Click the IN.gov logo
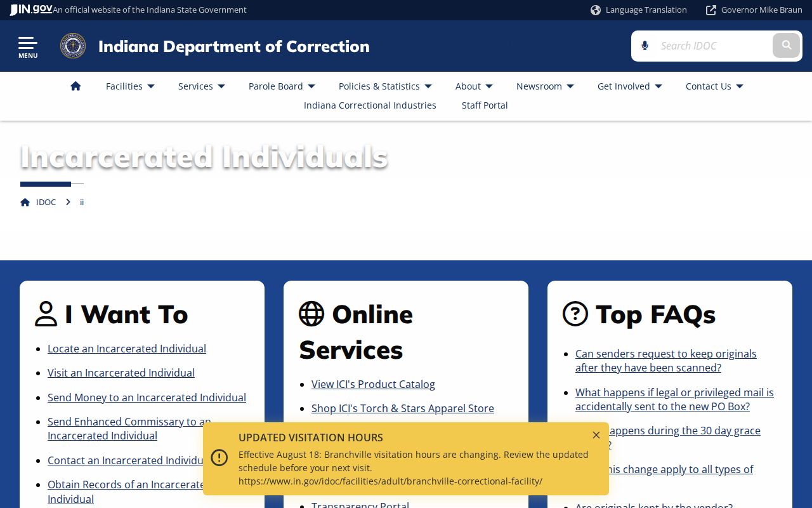This screenshot has height=508, width=812. [x=31, y=10]
